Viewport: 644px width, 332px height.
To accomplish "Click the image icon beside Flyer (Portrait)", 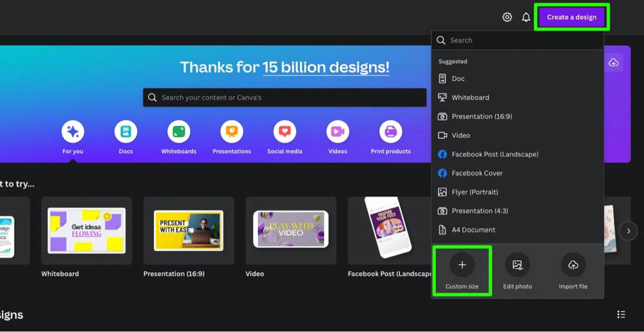I will pyautogui.click(x=442, y=192).
